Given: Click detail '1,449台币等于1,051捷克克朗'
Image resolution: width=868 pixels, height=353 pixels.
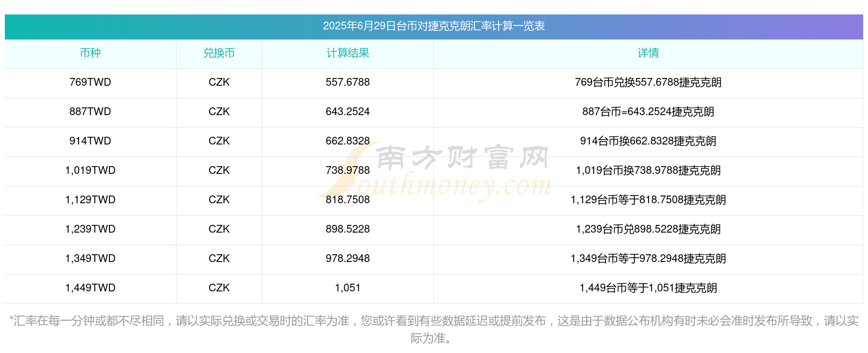Looking at the screenshot, I should click(648, 288).
